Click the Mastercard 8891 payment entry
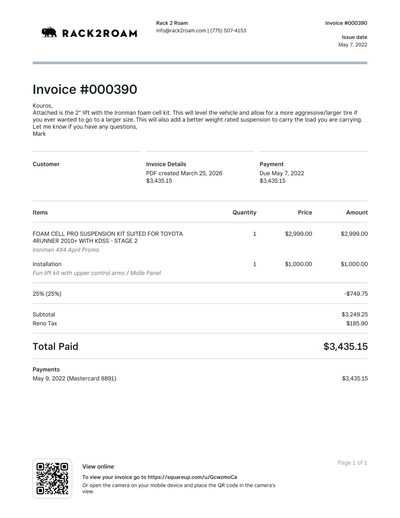 74,378
